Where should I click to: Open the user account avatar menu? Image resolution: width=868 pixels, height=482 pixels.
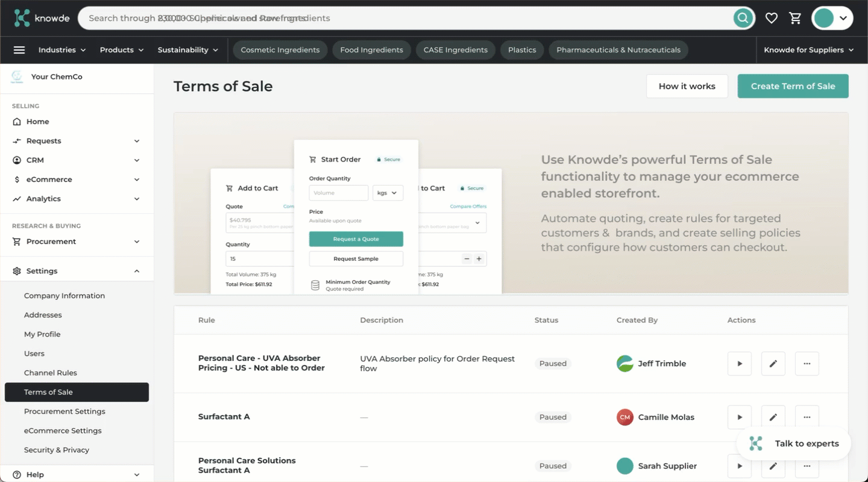click(832, 18)
